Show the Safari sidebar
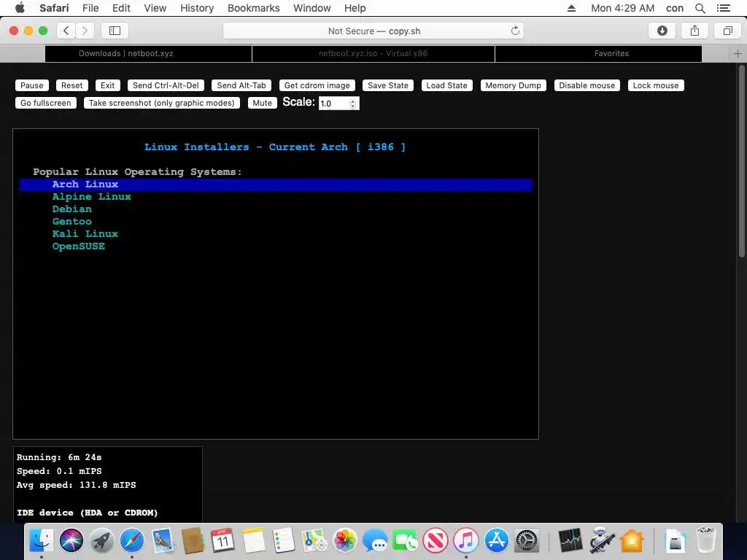 [x=115, y=31]
